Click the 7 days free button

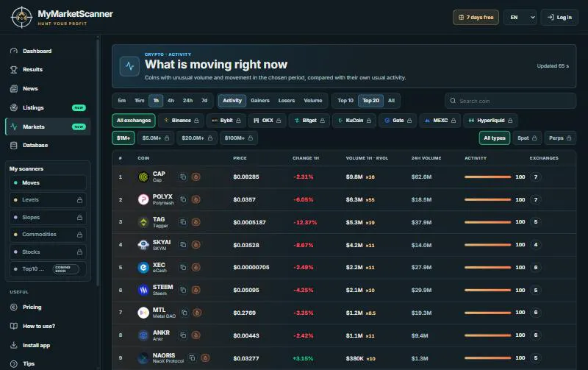coord(476,17)
